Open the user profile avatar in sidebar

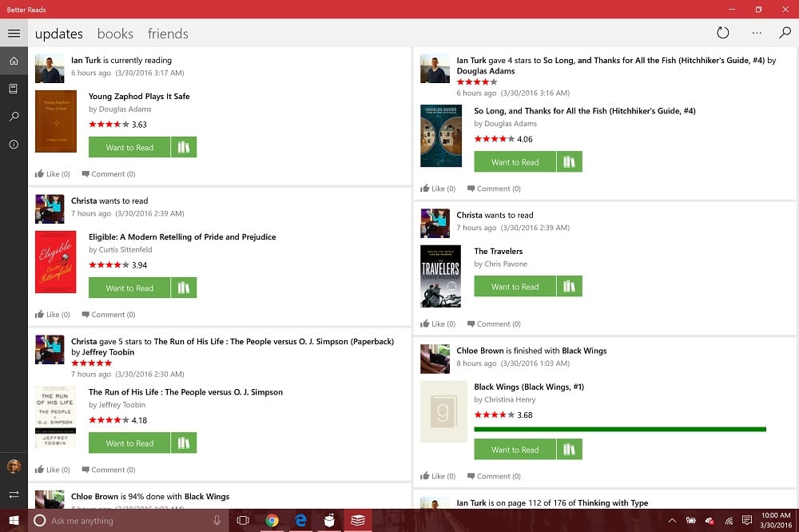coord(14,466)
